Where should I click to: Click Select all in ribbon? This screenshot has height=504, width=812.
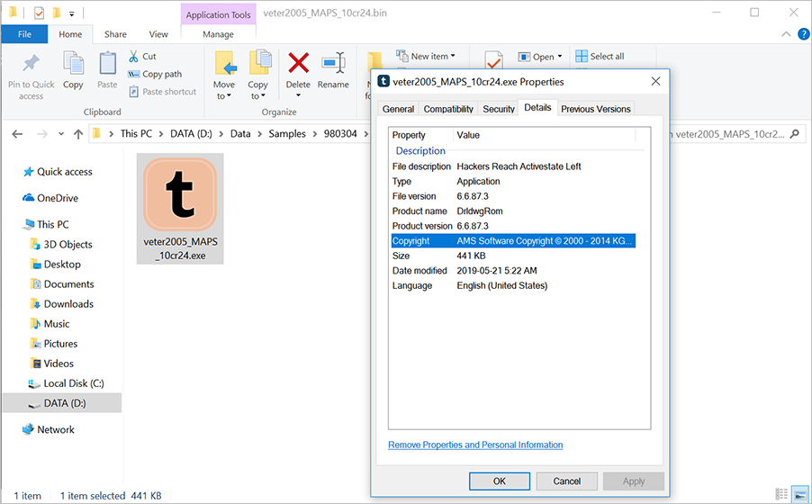coord(600,56)
